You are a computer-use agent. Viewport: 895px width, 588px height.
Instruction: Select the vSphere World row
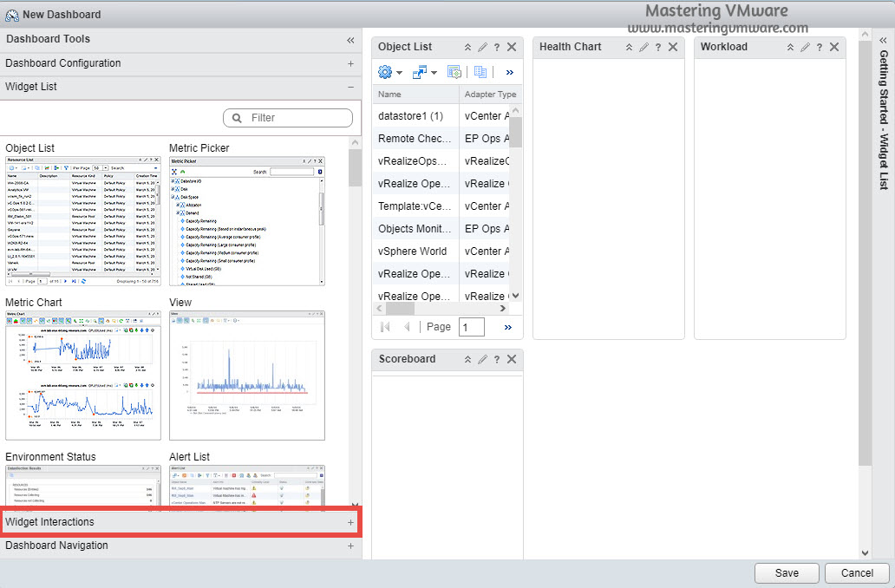(441, 252)
